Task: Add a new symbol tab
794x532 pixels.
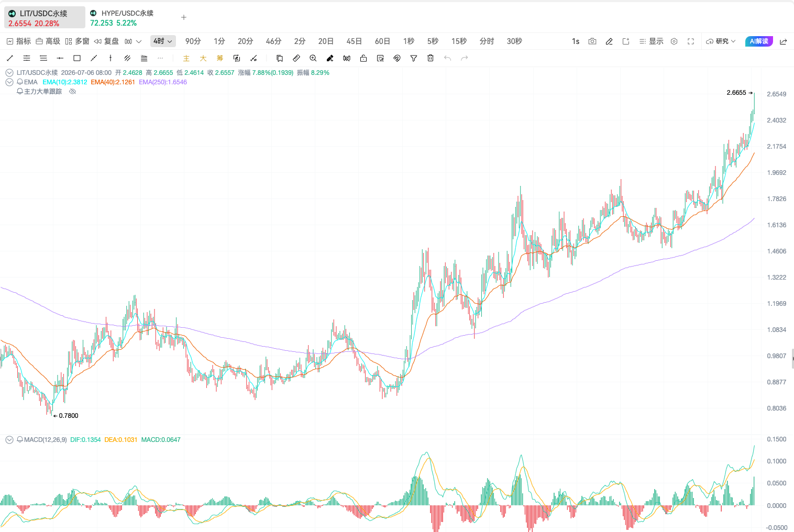Action: click(184, 17)
